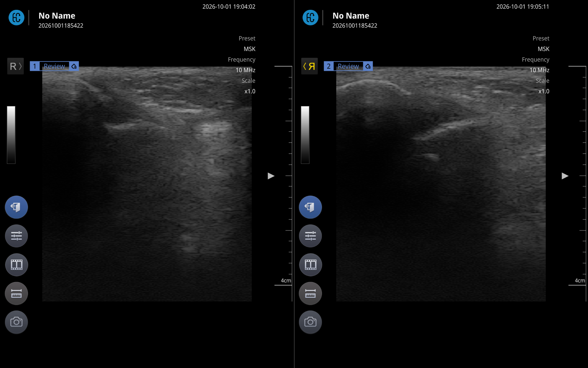Image resolution: width=588 pixels, height=368 pixels.
Task: Toggle the R image orientation in left pane
Action: click(x=15, y=66)
